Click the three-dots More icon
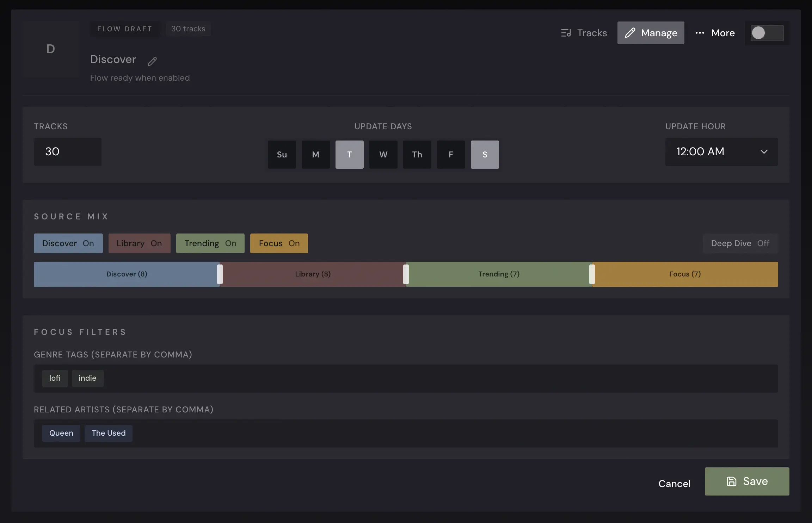812x523 pixels. point(700,33)
